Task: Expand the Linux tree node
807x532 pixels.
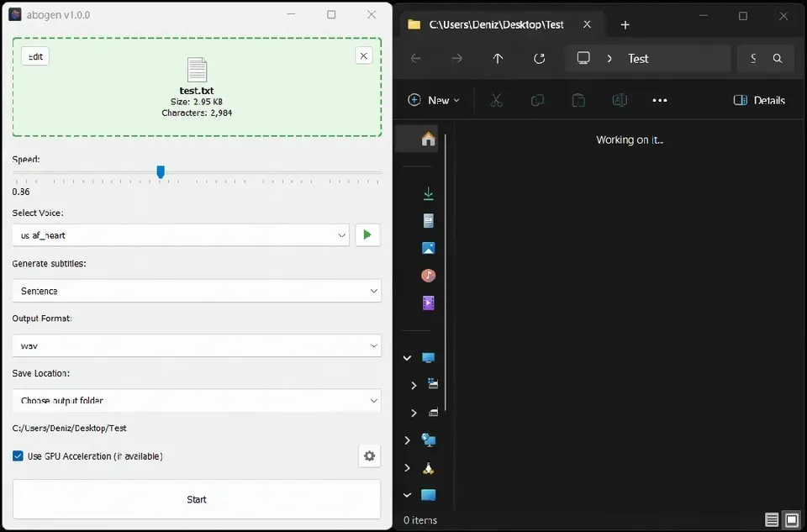Action: (407, 467)
